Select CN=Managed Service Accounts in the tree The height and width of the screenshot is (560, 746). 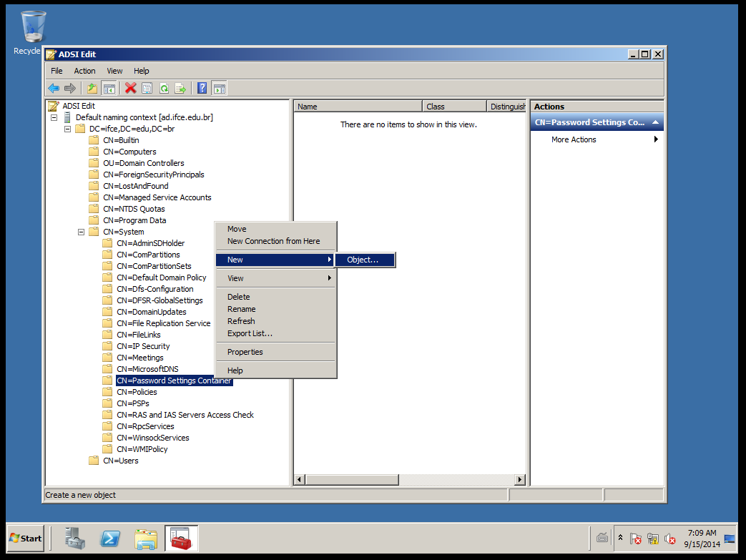(x=157, y=197)
